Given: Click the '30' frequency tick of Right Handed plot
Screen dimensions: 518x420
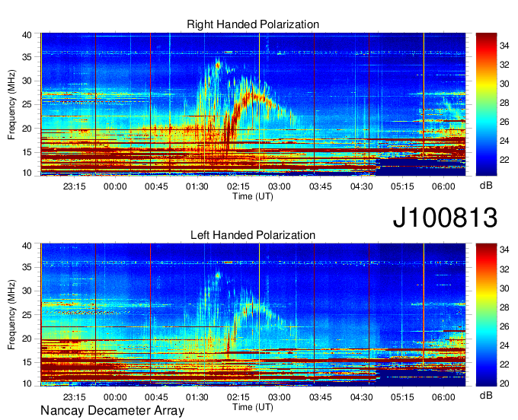Looking at the screenshot, I should pos(27,81).
